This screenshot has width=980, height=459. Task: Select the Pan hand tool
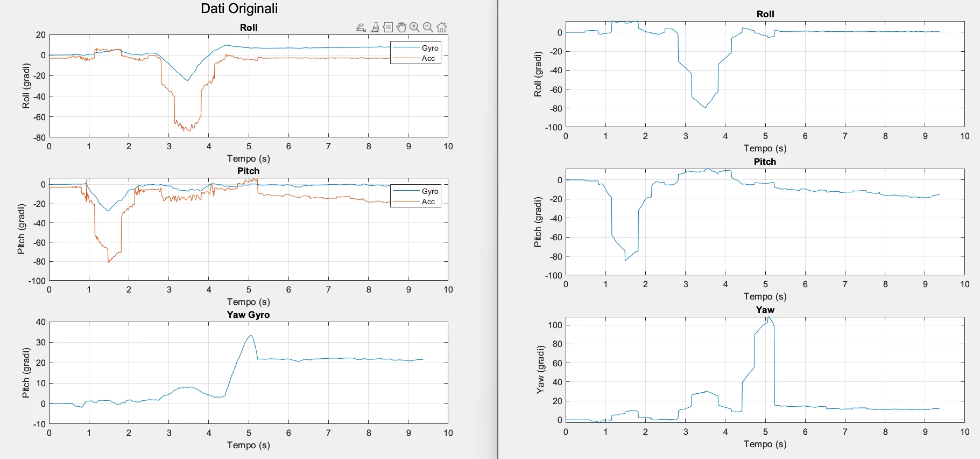[x=401, y=27]
